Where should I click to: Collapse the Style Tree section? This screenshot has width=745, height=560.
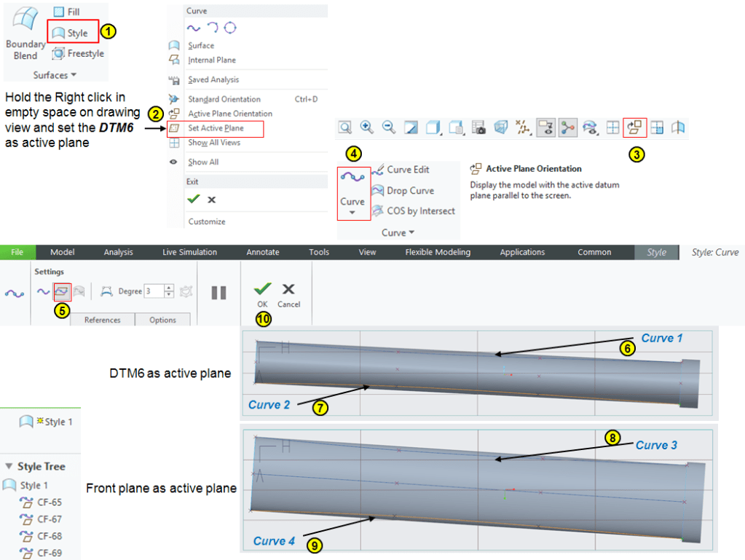pyautogui.click(x=9, y=467)
